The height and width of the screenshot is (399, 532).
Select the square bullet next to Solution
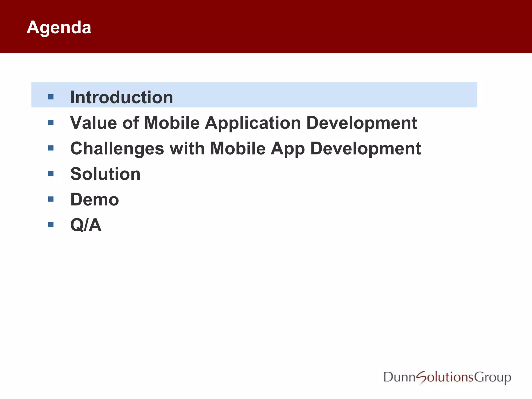point(51,174)
